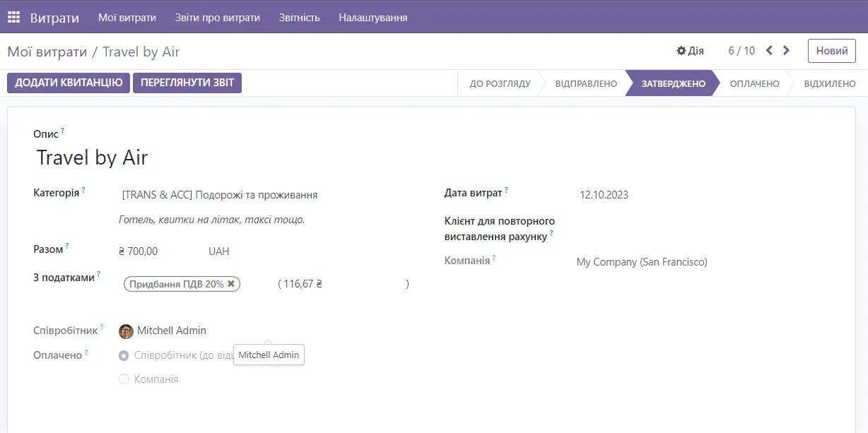Click help mark next to Категорія
This screenshot has height=433, width=868.
click(x=83, y=189)
